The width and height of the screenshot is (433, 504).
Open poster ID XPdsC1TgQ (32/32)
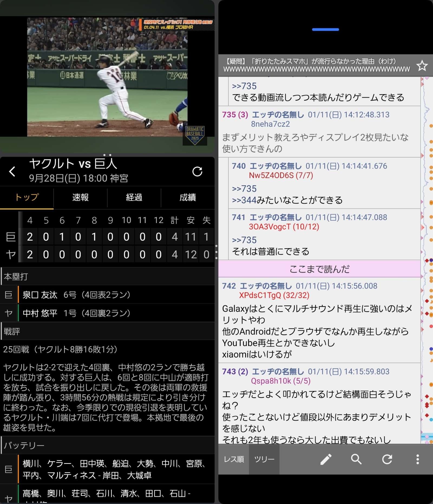point(274,295)
